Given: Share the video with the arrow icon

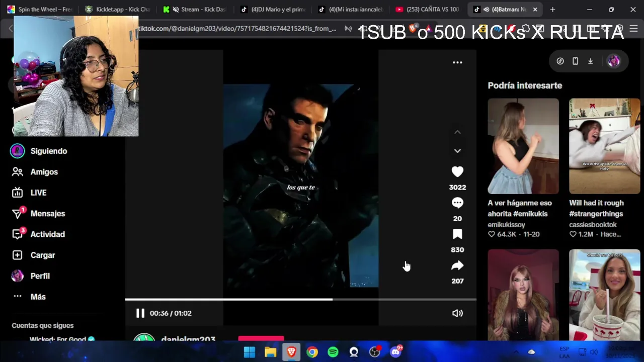Looking at the screenshot, I should [457, 265].
